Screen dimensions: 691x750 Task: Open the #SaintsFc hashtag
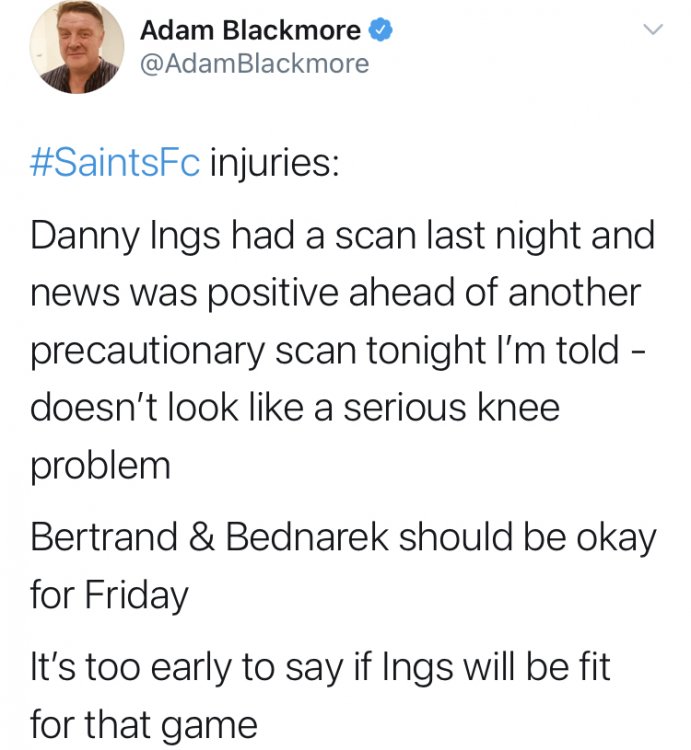click(116, 163)
